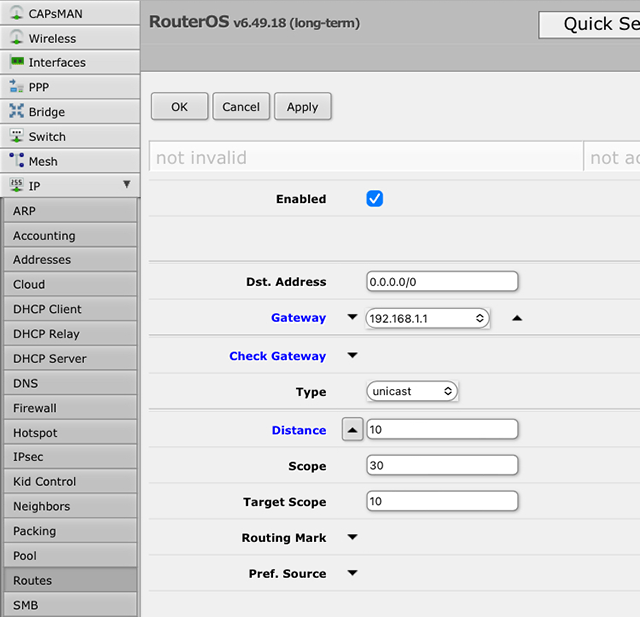
Task: Expand the Pref. Source field
Action: coord(352,574)
